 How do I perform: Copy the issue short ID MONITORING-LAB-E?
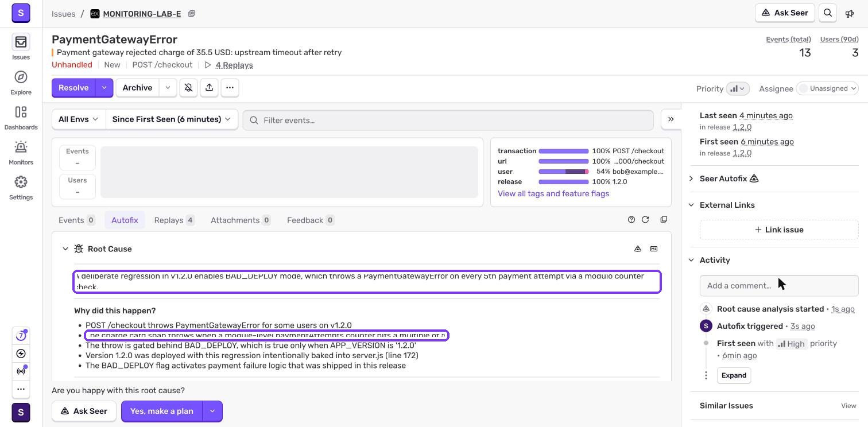(192, 14)
